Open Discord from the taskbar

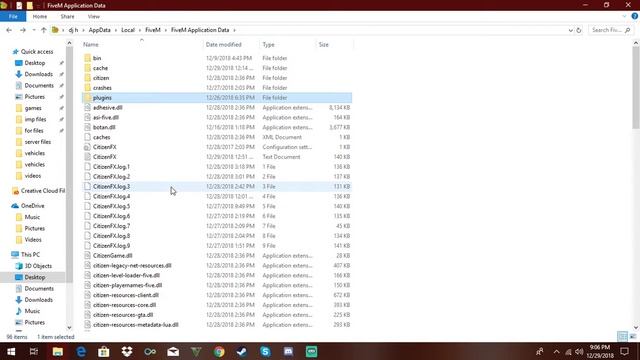[x=288, y=351]
